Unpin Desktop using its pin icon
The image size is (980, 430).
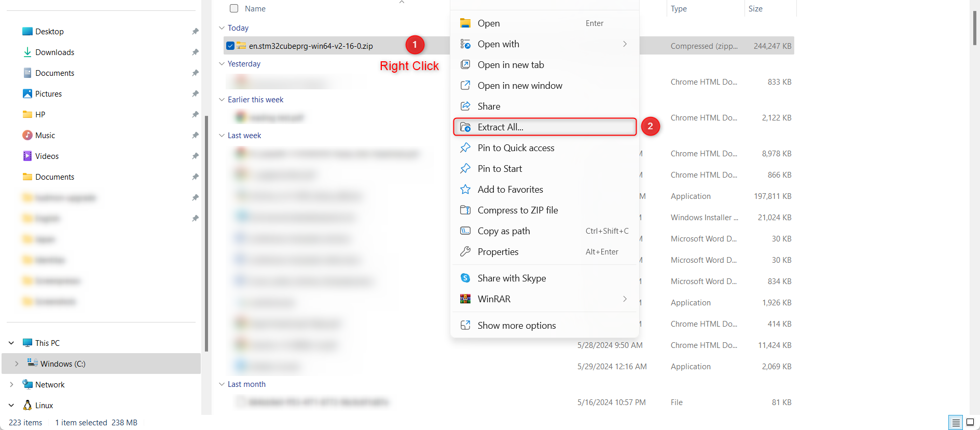click(195, 32)
